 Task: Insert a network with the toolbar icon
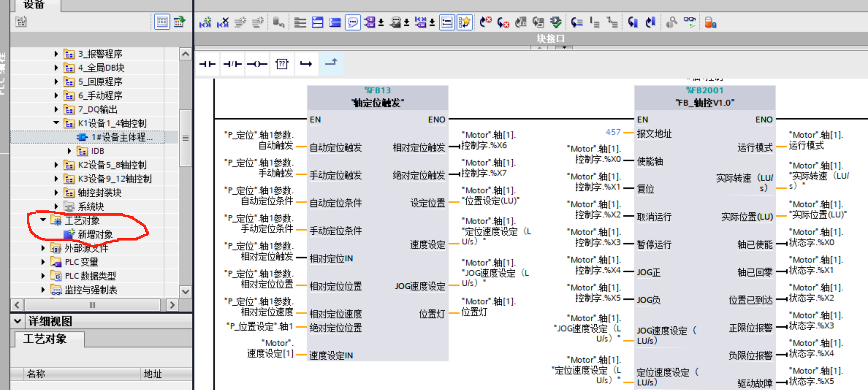click(x=205, y=22)
